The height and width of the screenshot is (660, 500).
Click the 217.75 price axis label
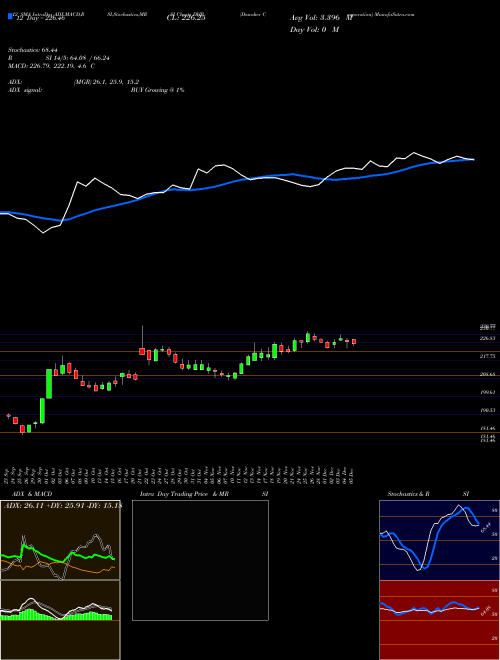coord(487,356)
